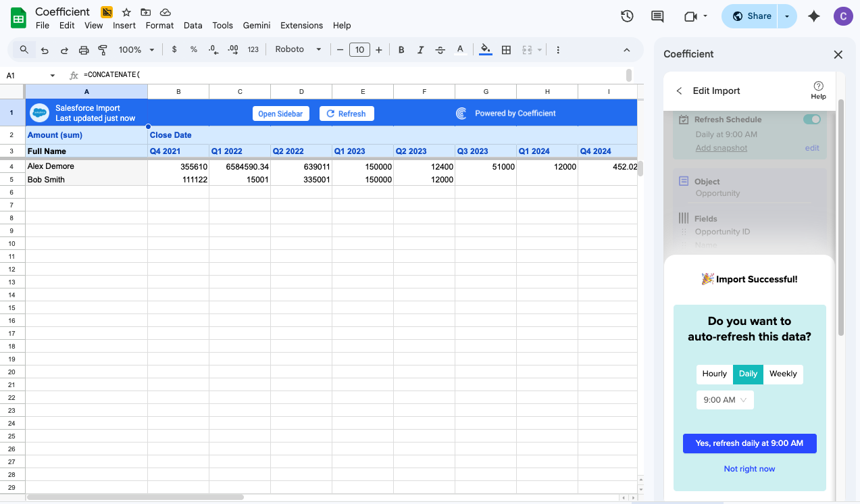Disable the Refresh Schedule toggle

point(811,119)
